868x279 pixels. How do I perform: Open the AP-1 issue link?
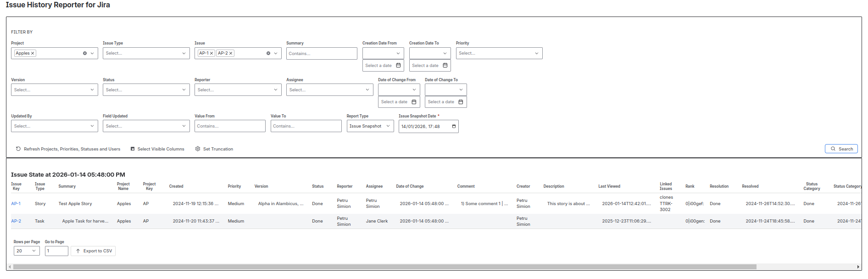click(16, 204)
